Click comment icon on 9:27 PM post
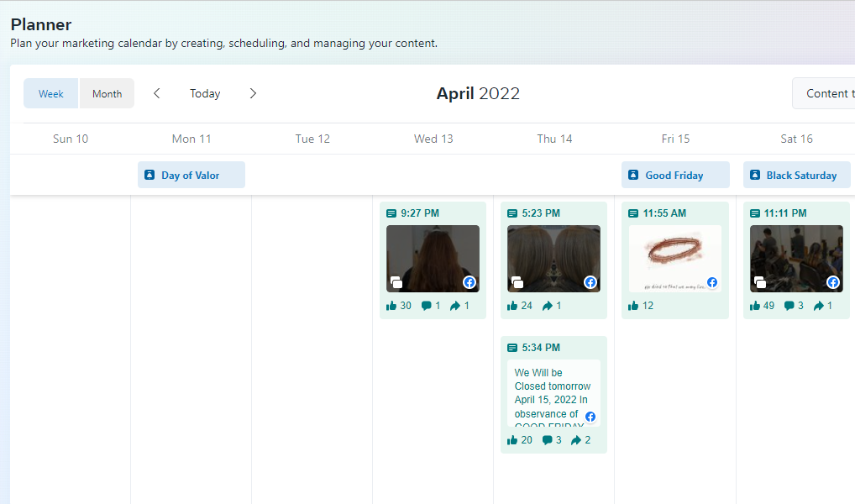Viewport: 855px width, 504px height. coord(427,306)
